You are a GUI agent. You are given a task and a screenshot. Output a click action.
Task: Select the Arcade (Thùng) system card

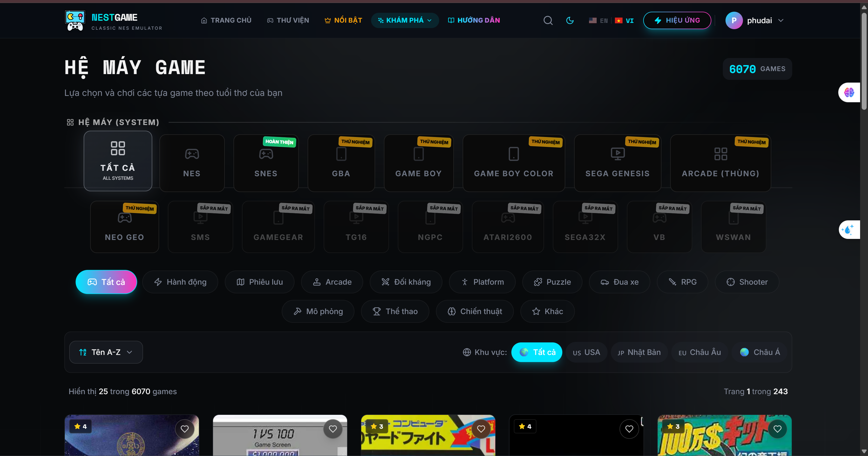coord(720,163)
